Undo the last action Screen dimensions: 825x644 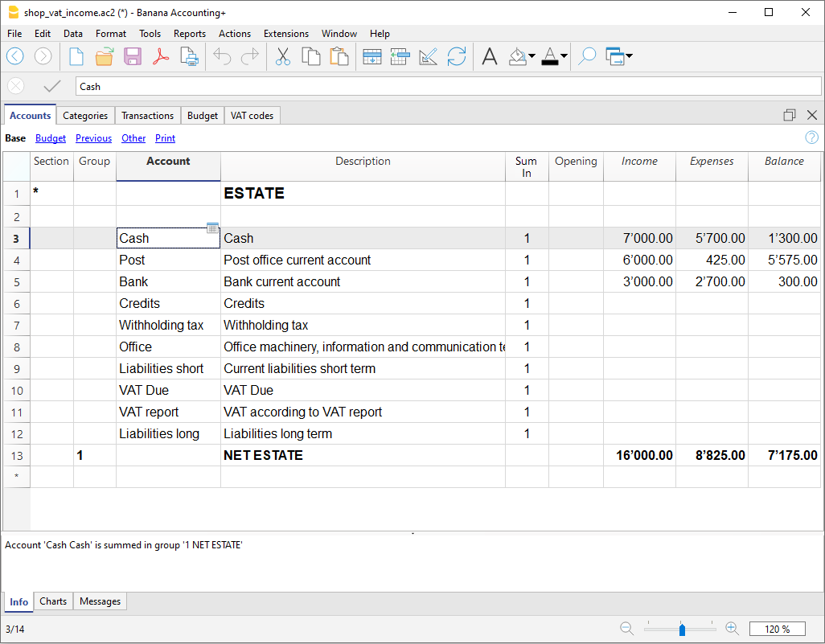click(221, 55)
